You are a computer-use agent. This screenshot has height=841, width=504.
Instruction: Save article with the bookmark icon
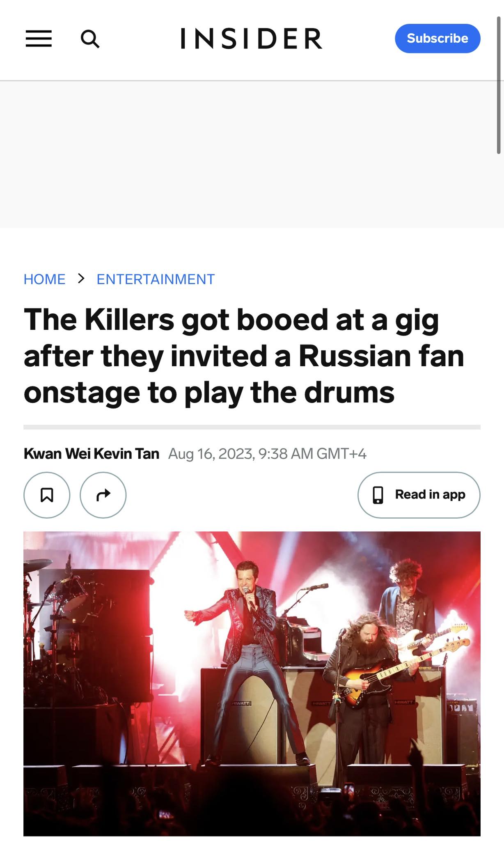(x=47, y=495)
